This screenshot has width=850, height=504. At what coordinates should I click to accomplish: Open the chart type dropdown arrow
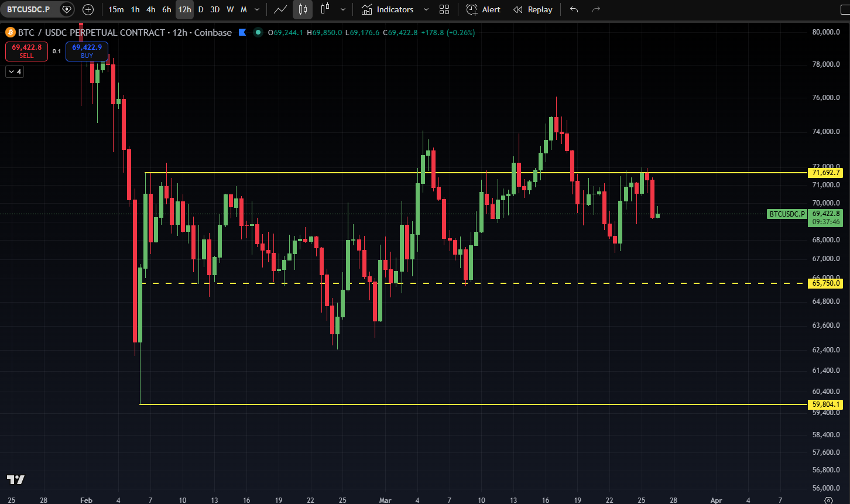(342, 9)
